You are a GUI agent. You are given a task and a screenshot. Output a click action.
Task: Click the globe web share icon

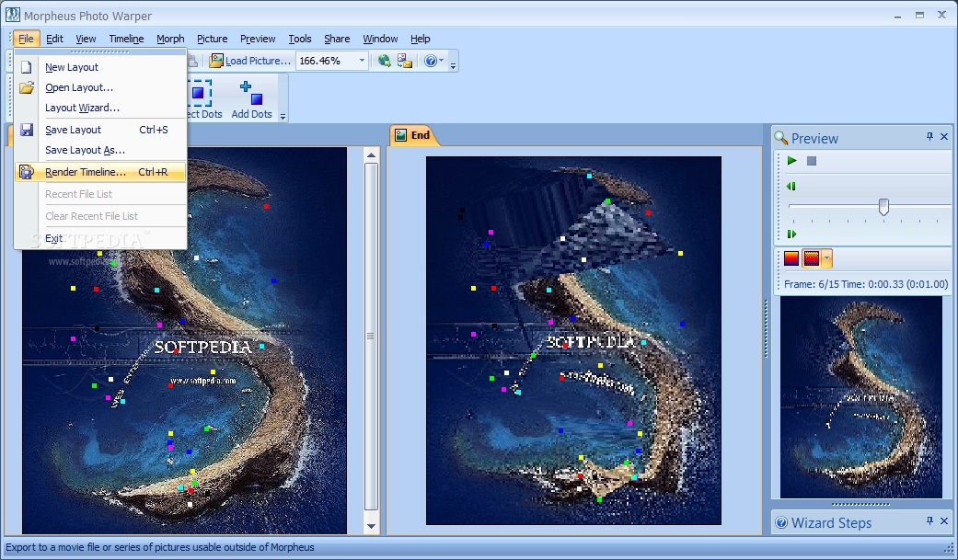click(x=384, y=61)
